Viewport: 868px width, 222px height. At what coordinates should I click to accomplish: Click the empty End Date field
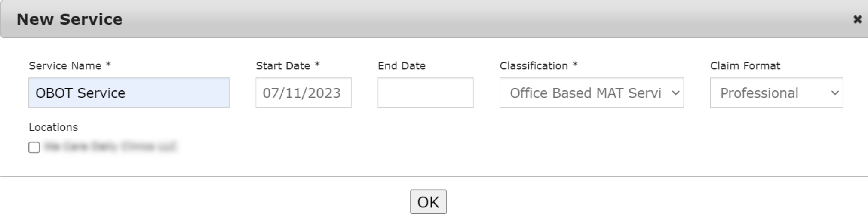click(x=425, y=93)
